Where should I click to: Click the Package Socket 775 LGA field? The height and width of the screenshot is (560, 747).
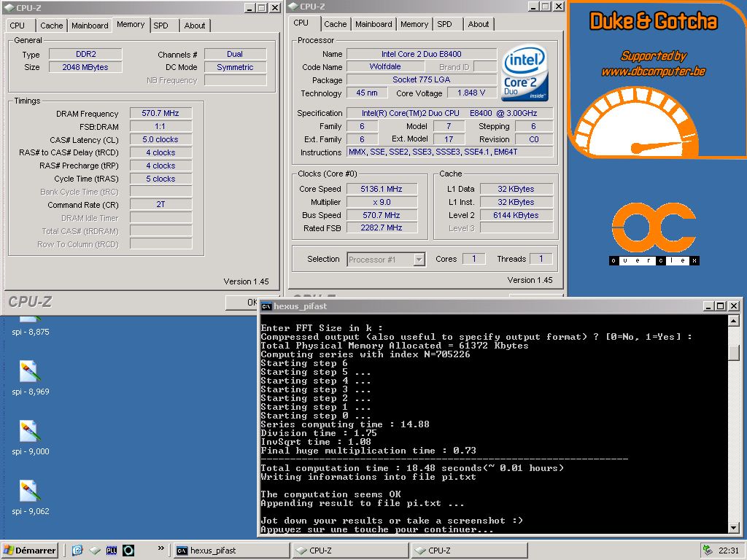tap(422, 79)
